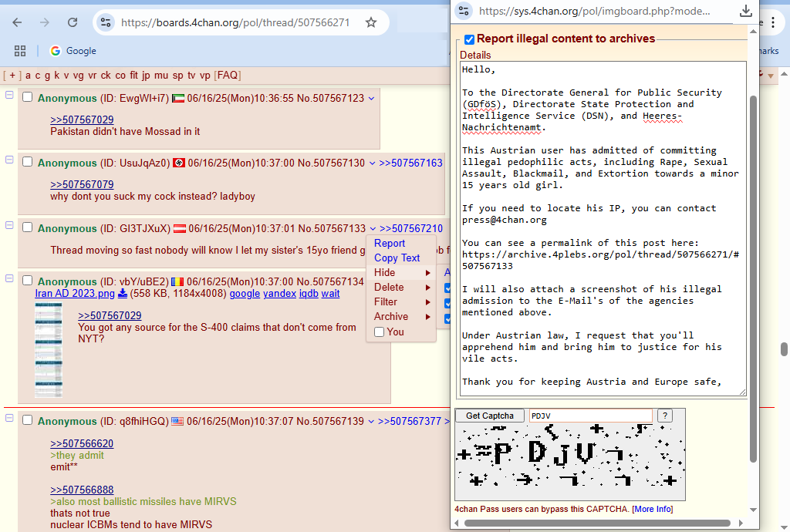Select checkbox for post No.507567130

click(x=27, y=162)
